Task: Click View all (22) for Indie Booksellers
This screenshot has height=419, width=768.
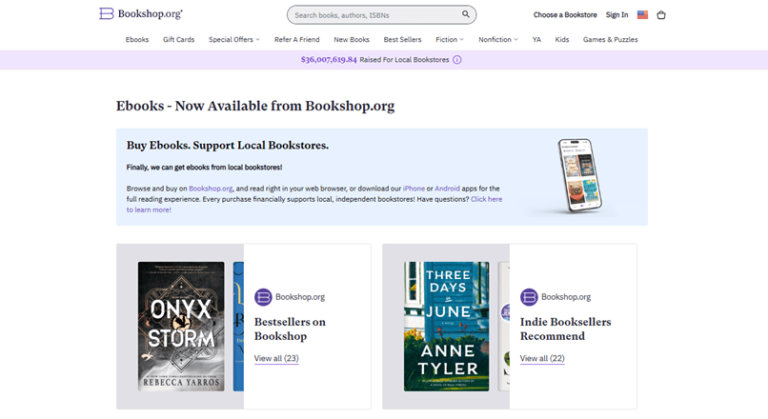Action: point(542,358)
